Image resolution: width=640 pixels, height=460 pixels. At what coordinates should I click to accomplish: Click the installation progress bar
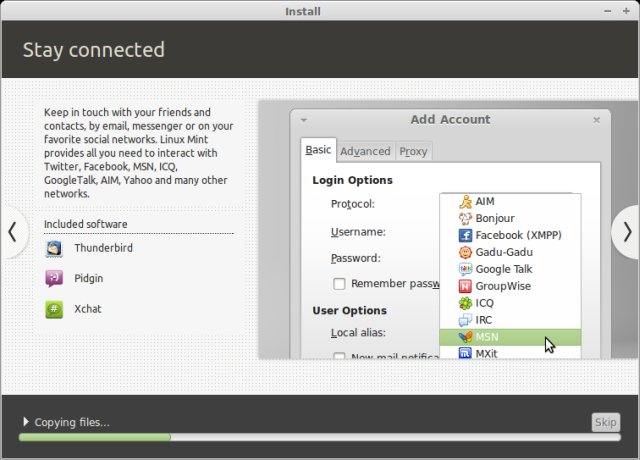point(320,438)
